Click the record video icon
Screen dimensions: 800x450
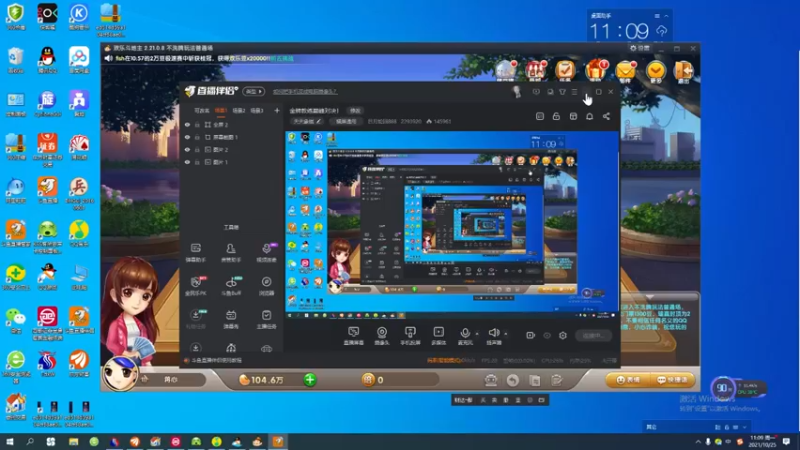[531, 335]
